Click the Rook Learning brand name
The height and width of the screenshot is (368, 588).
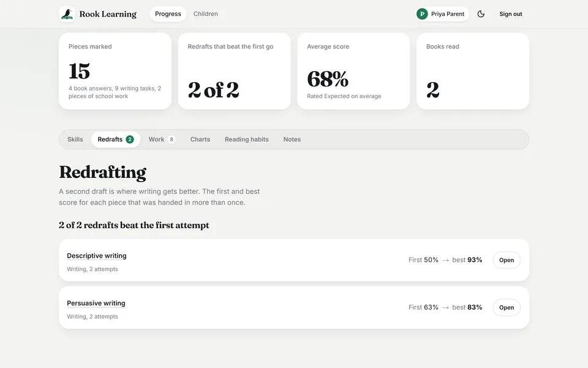click(108, 14)
